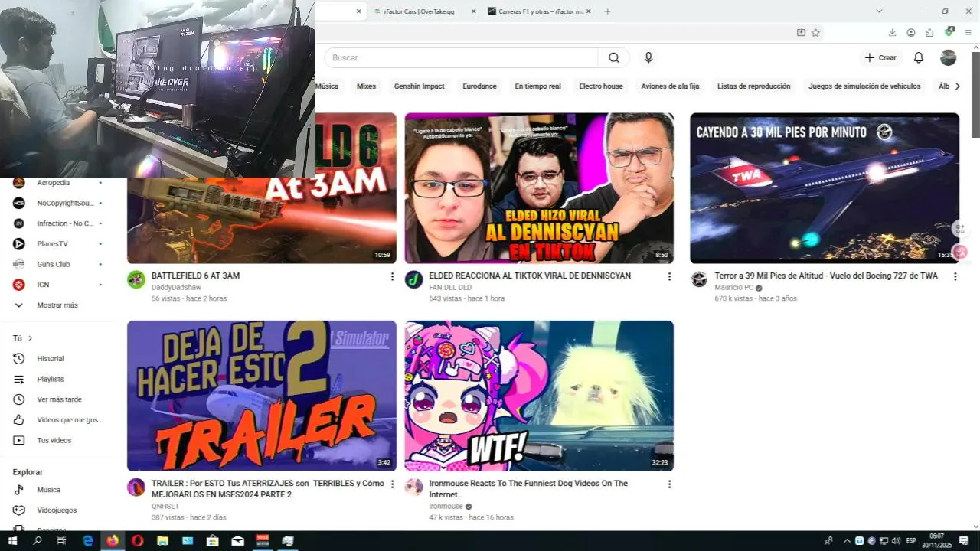This screenshot has height=551, width=980.
Task: Select the Electro house chip
Action: coord(601,86)
